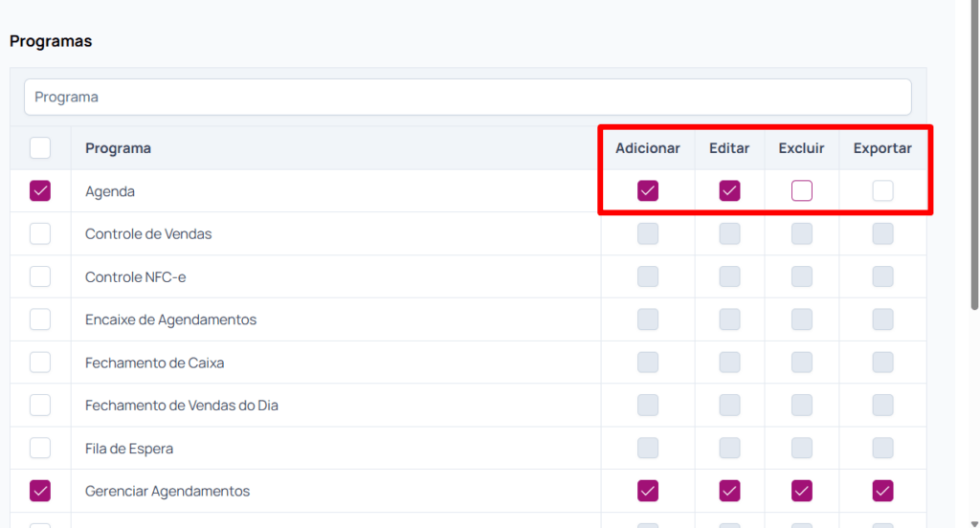The height and width of the screenshot is (528, 980).
Task: Disable Exportar for Gerenciar Agendamentos
Action: 882,491
